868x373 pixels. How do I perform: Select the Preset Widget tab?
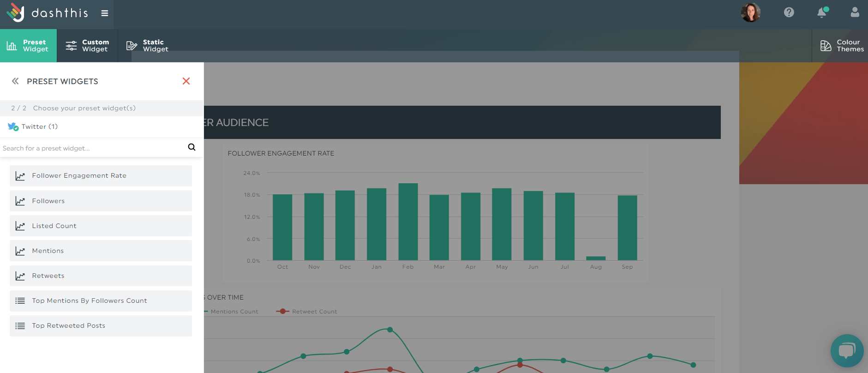(28, 46)
